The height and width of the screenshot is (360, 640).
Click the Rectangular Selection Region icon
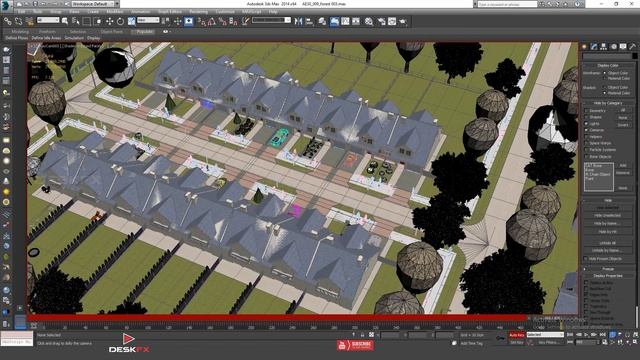point(87,21)
